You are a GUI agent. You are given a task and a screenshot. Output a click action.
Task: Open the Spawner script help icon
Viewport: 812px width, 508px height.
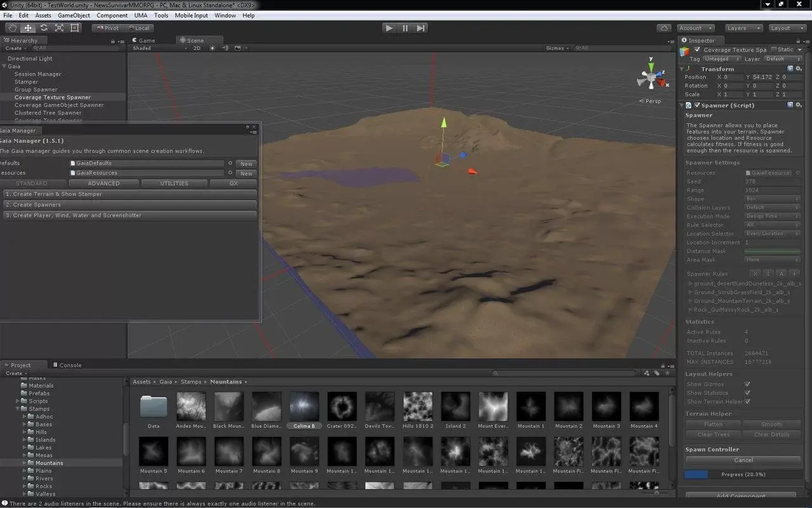(x=790, y=105)
